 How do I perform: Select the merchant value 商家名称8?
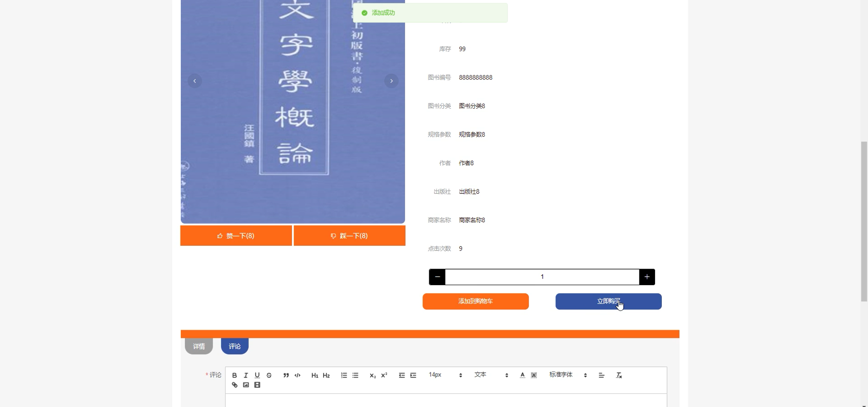472,220
